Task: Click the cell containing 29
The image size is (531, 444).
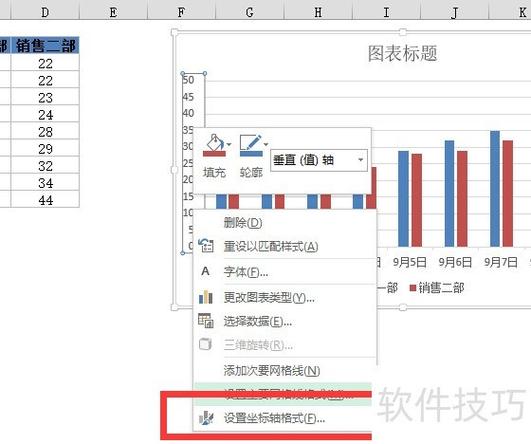Action: pos(45,149)
